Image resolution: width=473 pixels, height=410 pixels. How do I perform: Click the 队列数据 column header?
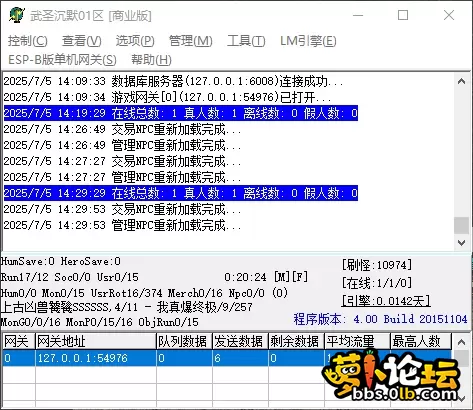[x=184, y=342]
